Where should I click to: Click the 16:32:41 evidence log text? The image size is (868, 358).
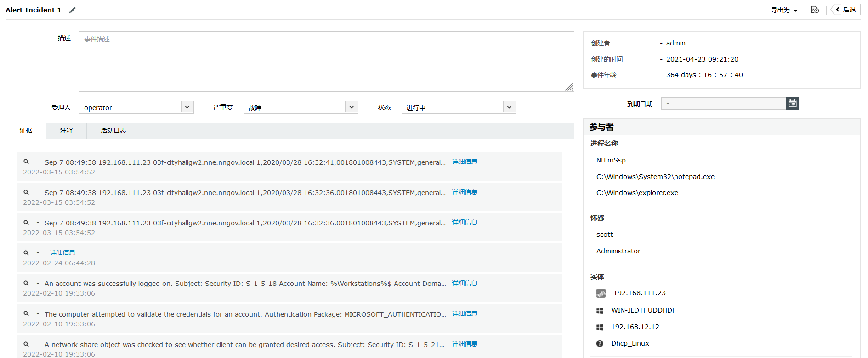245,162
